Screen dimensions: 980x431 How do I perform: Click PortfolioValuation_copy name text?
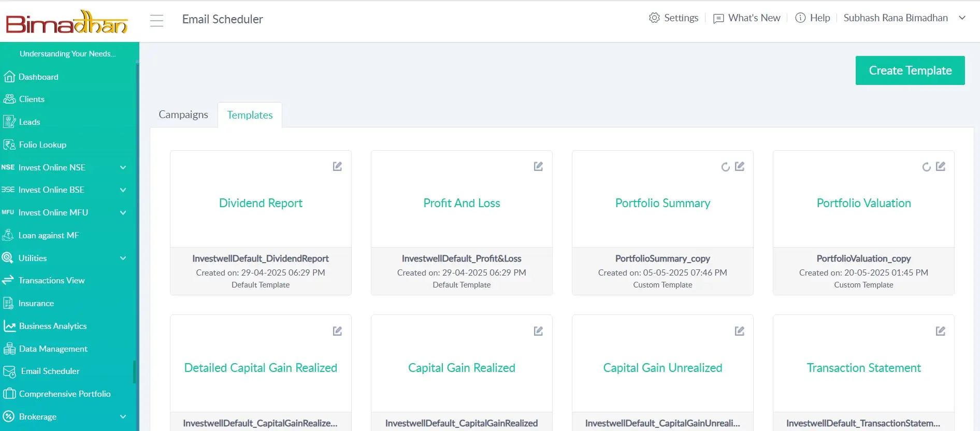863,258
